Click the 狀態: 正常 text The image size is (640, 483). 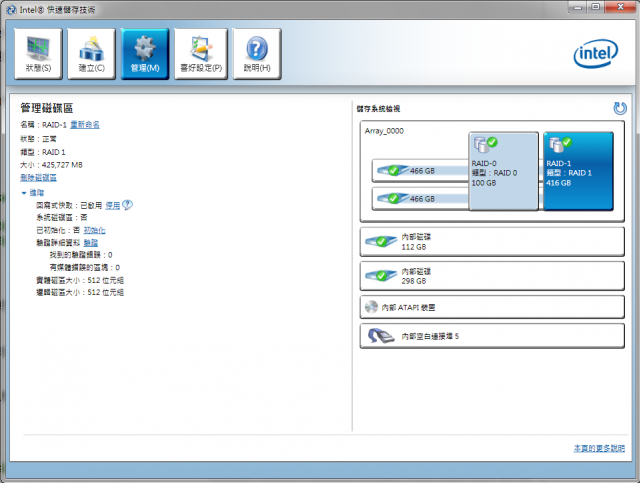pyautogui.click(x=38, y=139)
